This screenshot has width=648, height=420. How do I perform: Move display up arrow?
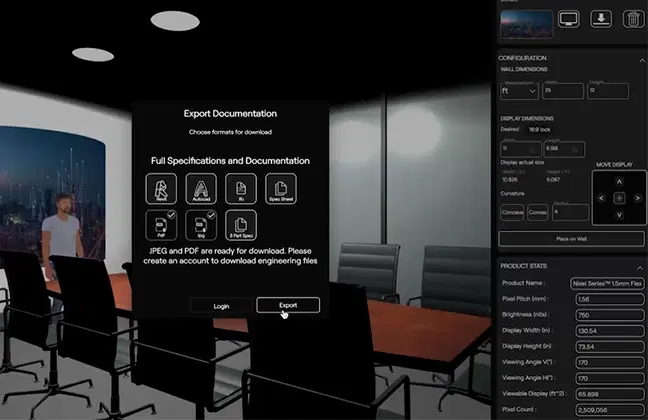(619, 181)
